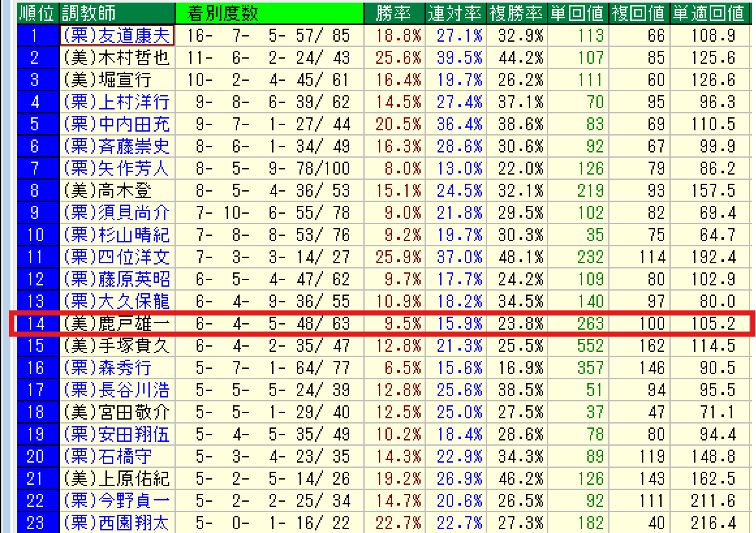Select trainer (栗)西園翔太
756x533 pixels.
tap(117, 523)
